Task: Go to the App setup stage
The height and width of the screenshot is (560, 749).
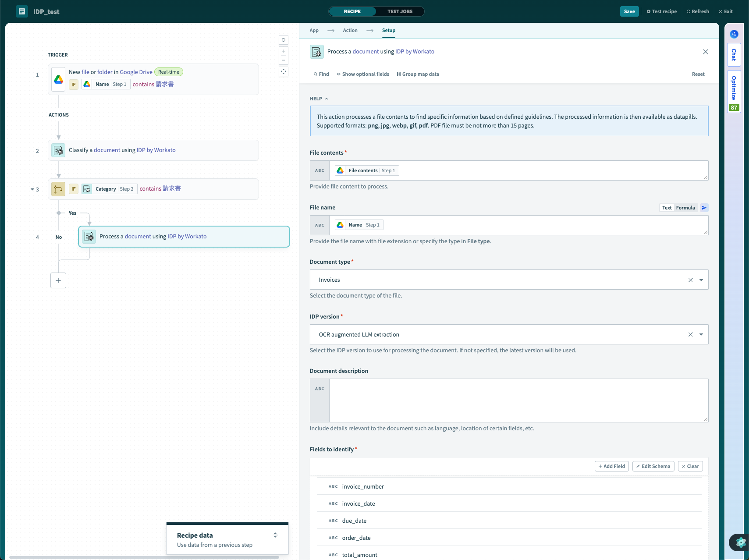Action: pos(314,30)
